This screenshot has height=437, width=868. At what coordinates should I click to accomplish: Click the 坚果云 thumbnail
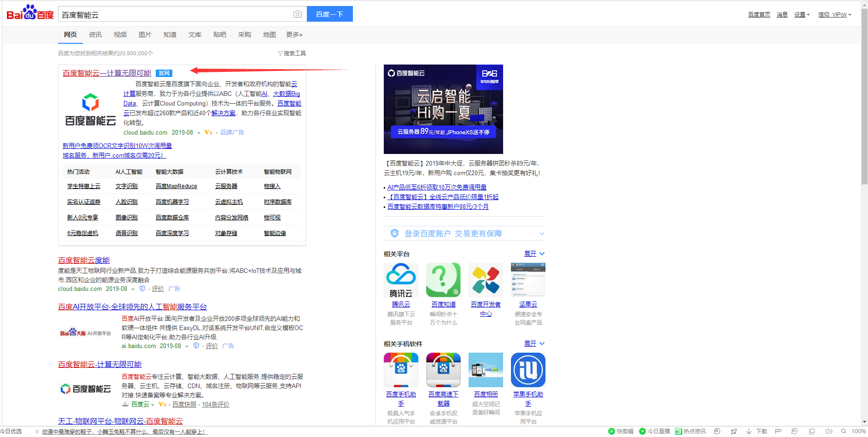coord(528,280)
